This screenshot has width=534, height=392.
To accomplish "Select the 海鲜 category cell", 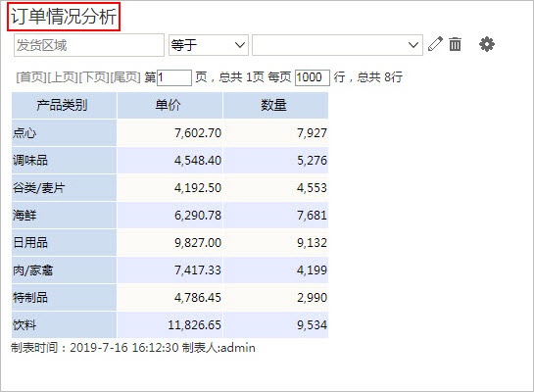I will 64,216.
